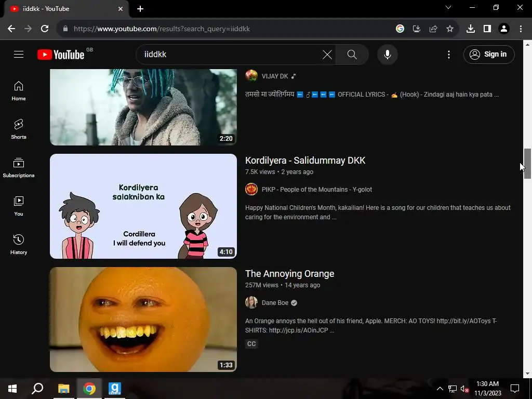This screenshot has width=532, height=399.
Task: Open File Explorer from taskbar
Action: coord(63,389)
